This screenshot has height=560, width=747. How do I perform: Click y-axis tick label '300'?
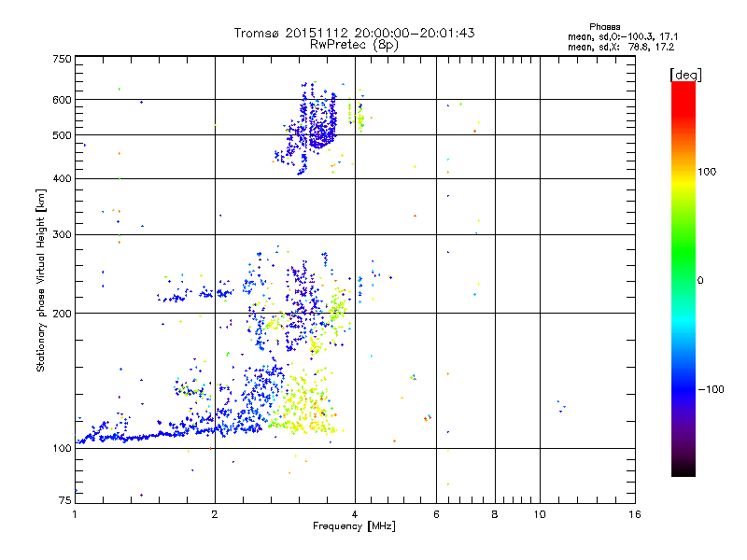[x=62, y=235]
